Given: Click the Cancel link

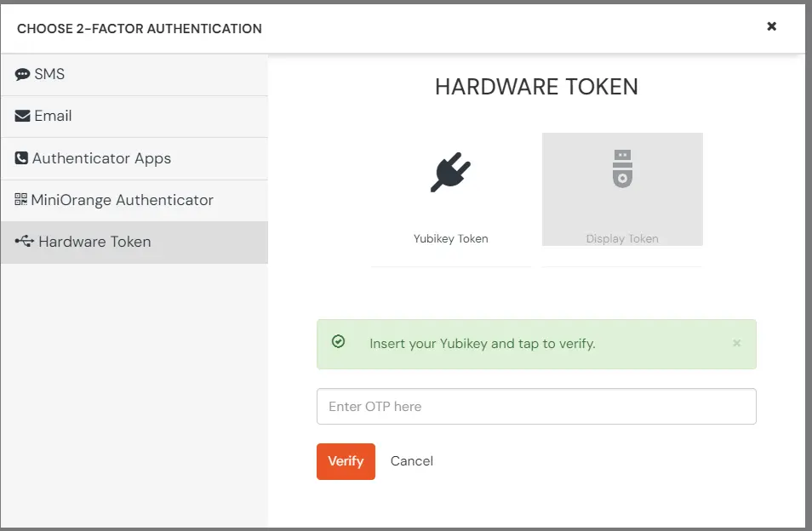Looking at the screenshot, I should [412, 460].
